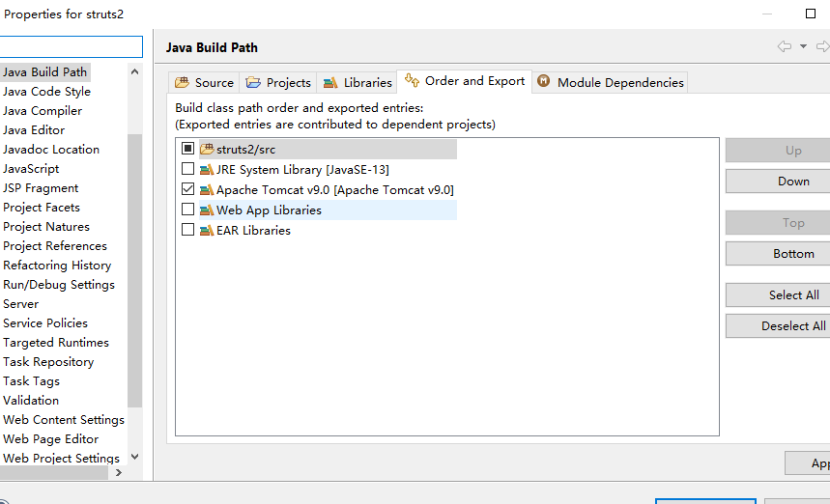This screenshot has height=504, width=830.
Task: Open the Module Dependencies tab
Action: pos(611,82)
